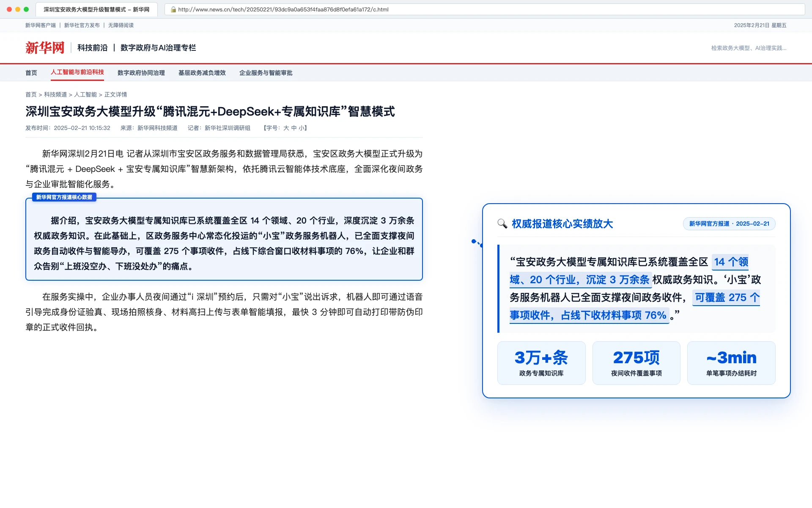Click the 新华网官方报道 · 2025-02-21 badge
812x508 pixels.
pyautogui.click(x=729, y=224)
